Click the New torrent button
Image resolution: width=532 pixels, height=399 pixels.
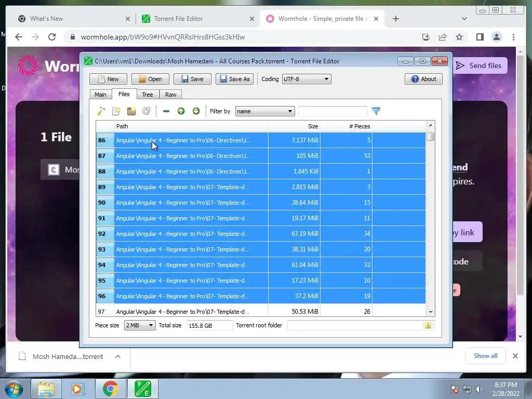pos(108,79)
